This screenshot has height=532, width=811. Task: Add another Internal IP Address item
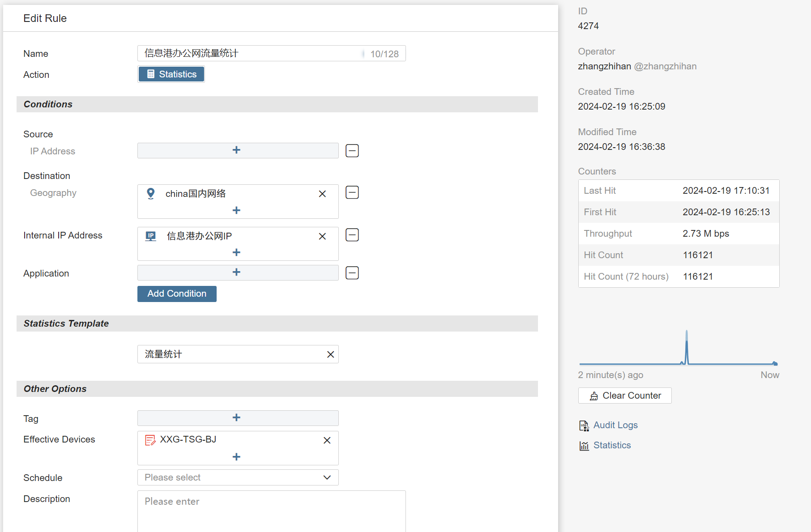(x=237, y=252)
